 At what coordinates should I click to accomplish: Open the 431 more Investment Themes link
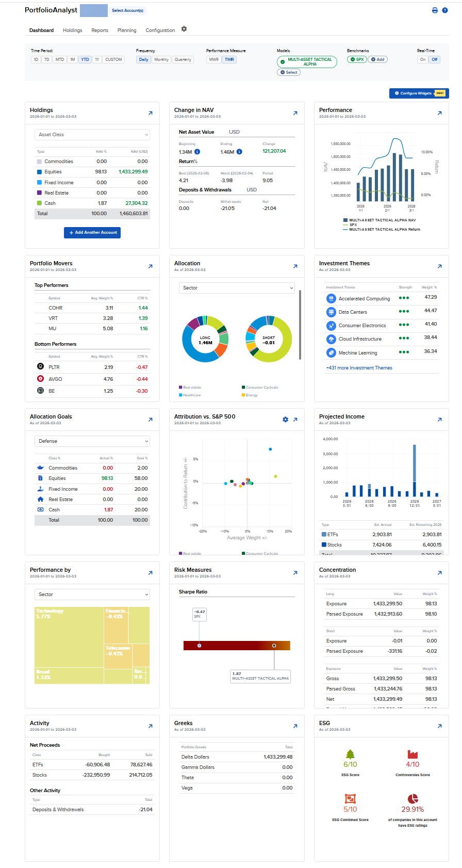(x=359, y=368)
